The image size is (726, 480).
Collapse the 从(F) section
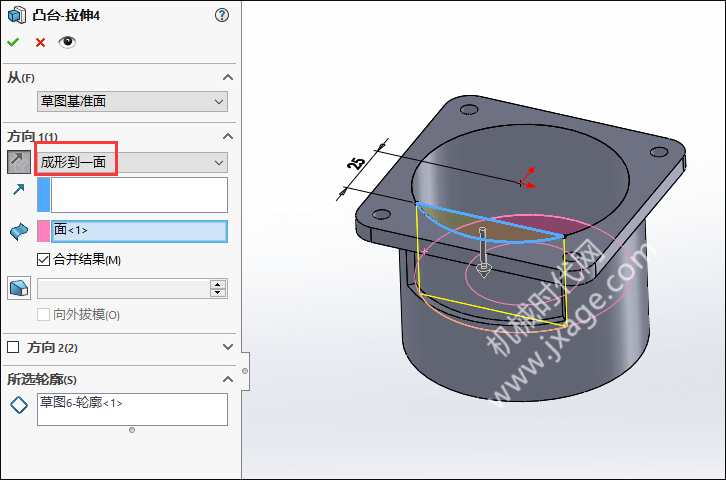pos(228,77)
